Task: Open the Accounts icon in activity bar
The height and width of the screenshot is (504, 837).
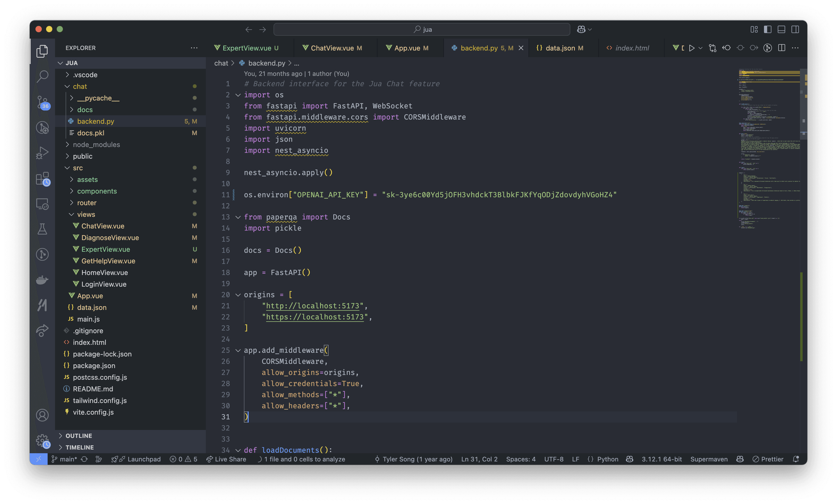Action: pos(42,415)
